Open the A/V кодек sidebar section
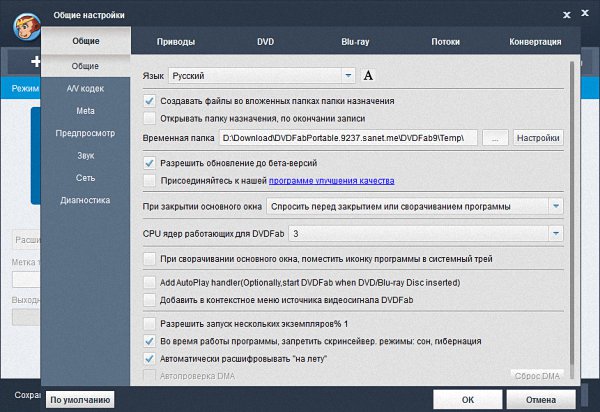 pyautogui.click(x=85, y=88)
